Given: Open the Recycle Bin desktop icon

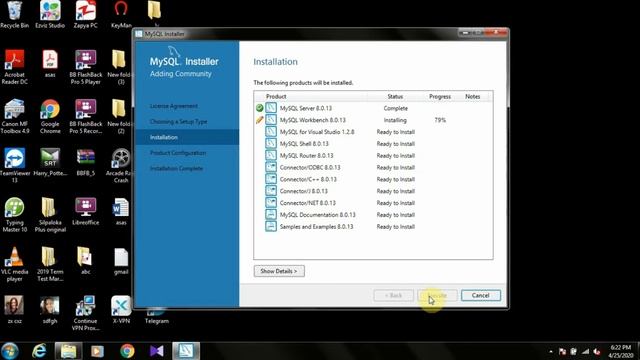Looking at the screenshot, I should tap(15, 15).
